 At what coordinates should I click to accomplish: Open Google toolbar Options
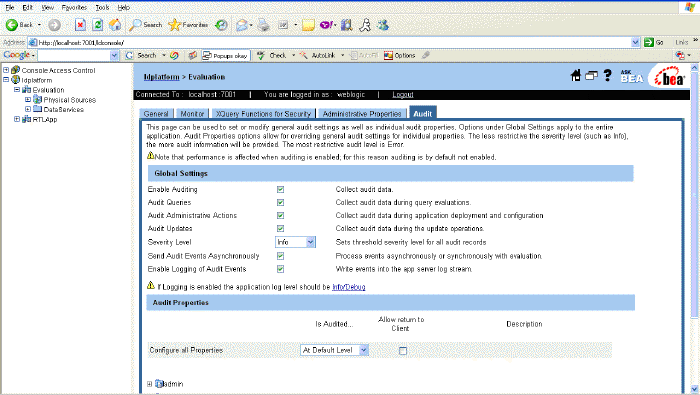point(400,55)
